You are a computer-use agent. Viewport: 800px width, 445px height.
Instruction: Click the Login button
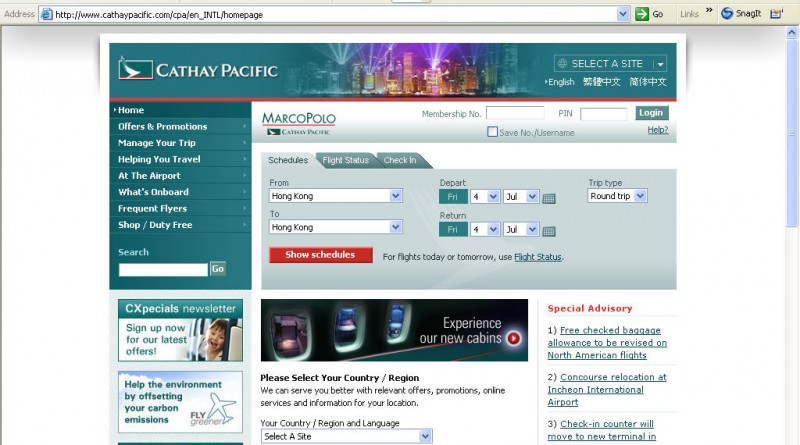[x=652, y=113]
